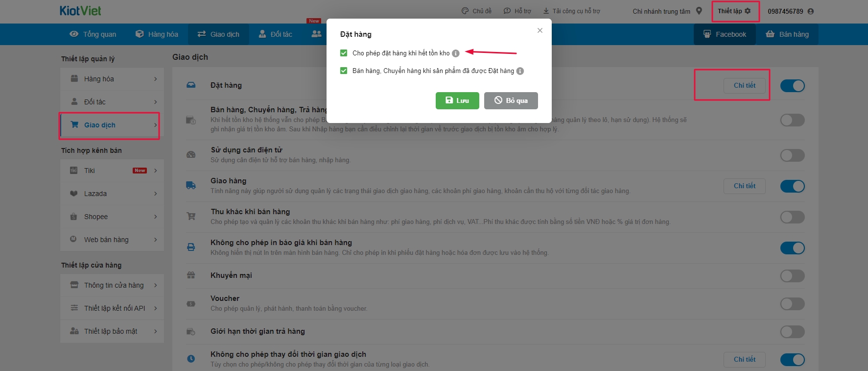
Task: Click the info icon beside 'Cho phép đặt hàng khi hết tồn kho'
Action: [455, 53]
